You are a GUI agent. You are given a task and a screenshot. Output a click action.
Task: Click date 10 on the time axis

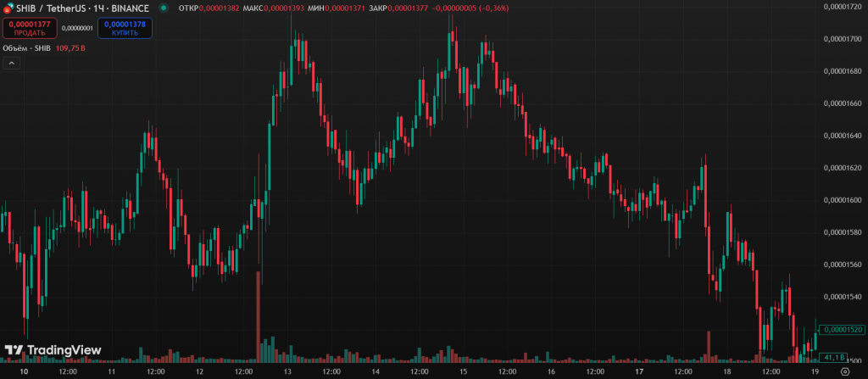point(24,371)
